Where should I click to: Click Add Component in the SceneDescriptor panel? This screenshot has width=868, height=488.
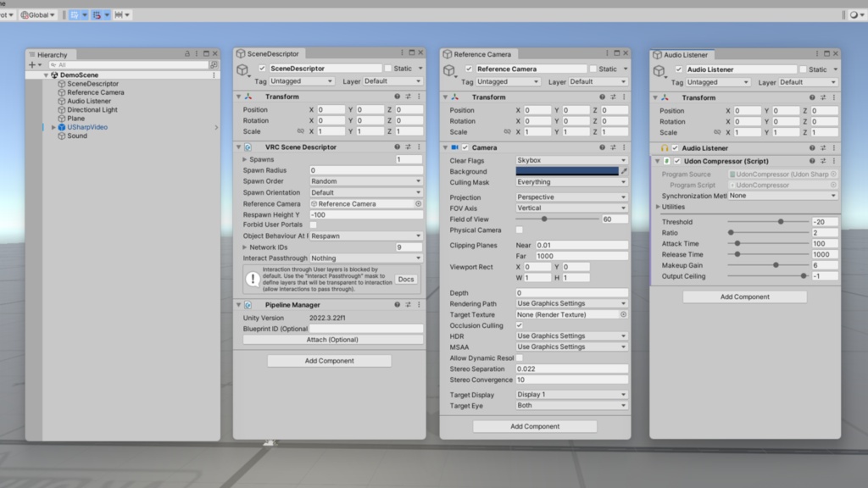[x=330, y=361]
